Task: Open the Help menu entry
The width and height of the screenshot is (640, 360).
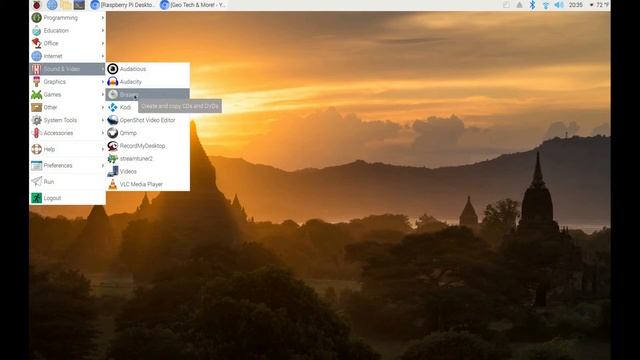Action: pyautogui.click(x=68, y=149)
